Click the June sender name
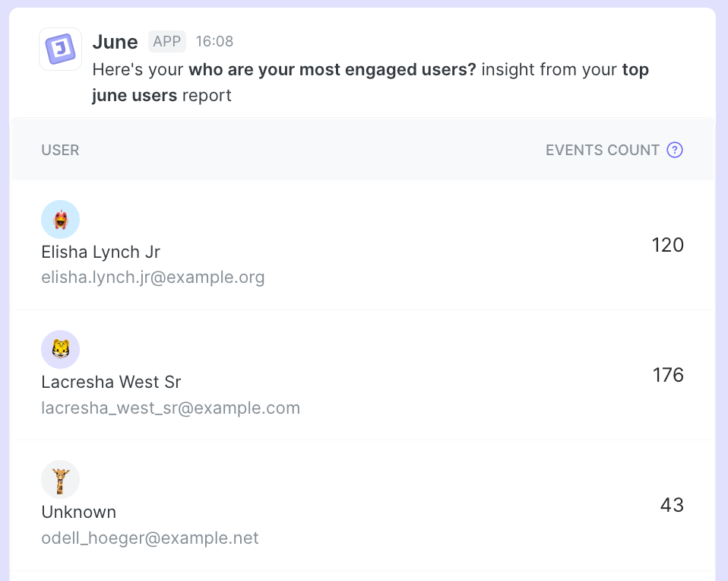This screenshot has width=728, height=581. [x=115, y=42]
